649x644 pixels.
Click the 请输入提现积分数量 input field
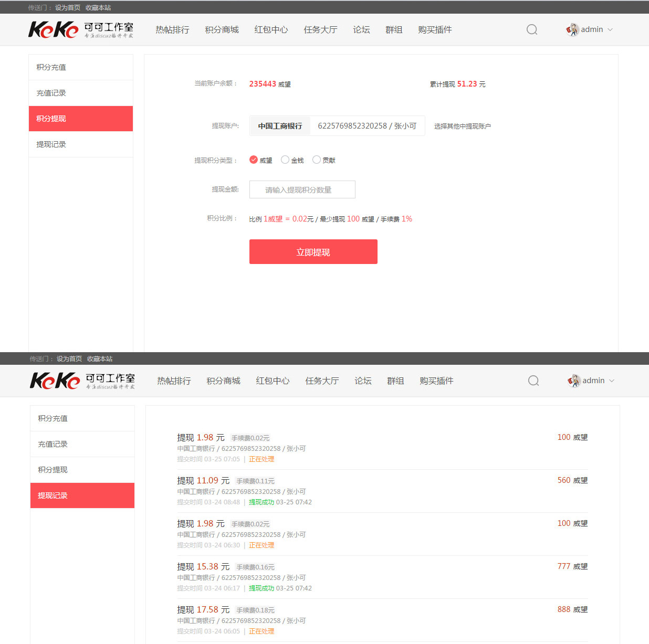click(x=302, y=189)
